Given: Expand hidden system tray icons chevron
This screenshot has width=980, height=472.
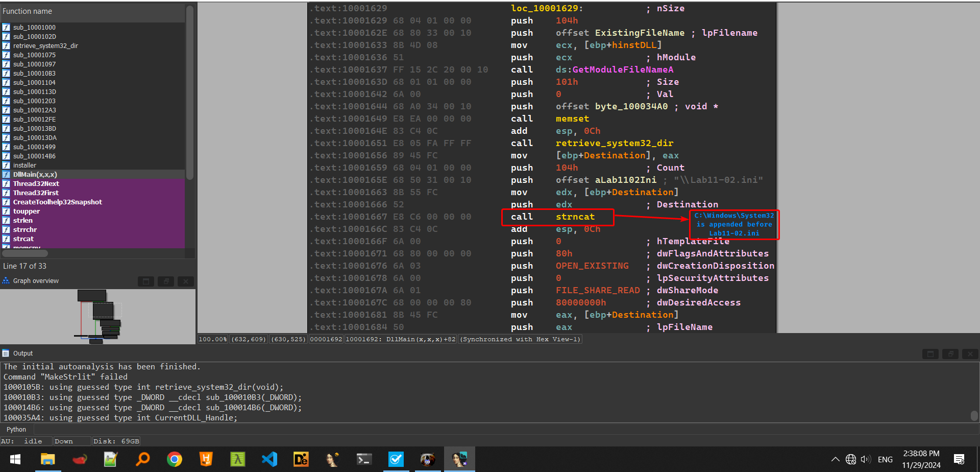Looking at the screenshot, I should 836,459.
